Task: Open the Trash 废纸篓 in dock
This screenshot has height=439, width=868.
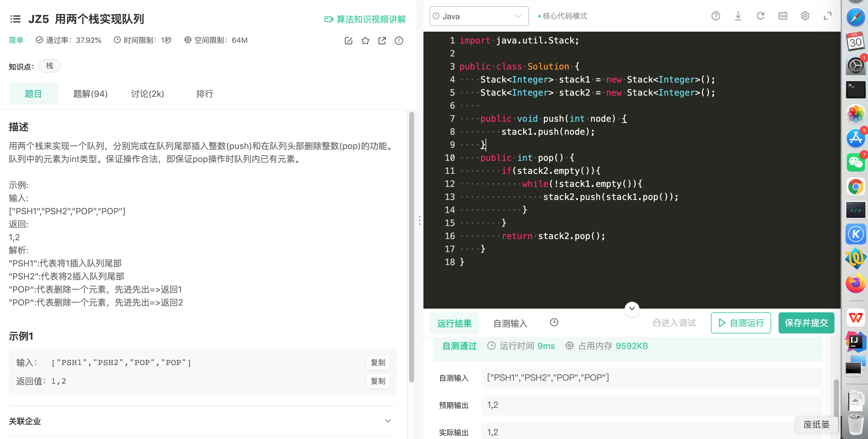Action: point(856,424)
